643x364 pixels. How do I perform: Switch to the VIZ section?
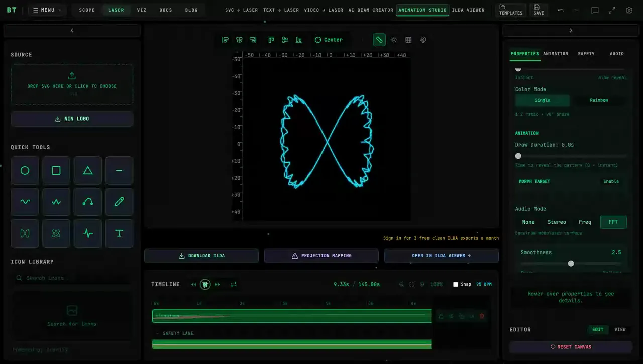coord(142,10)
